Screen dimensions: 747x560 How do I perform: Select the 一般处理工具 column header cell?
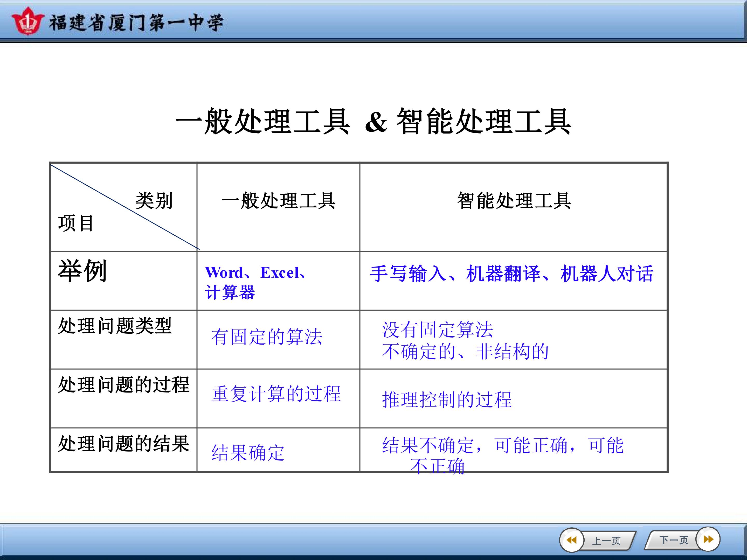pos(278,207)
